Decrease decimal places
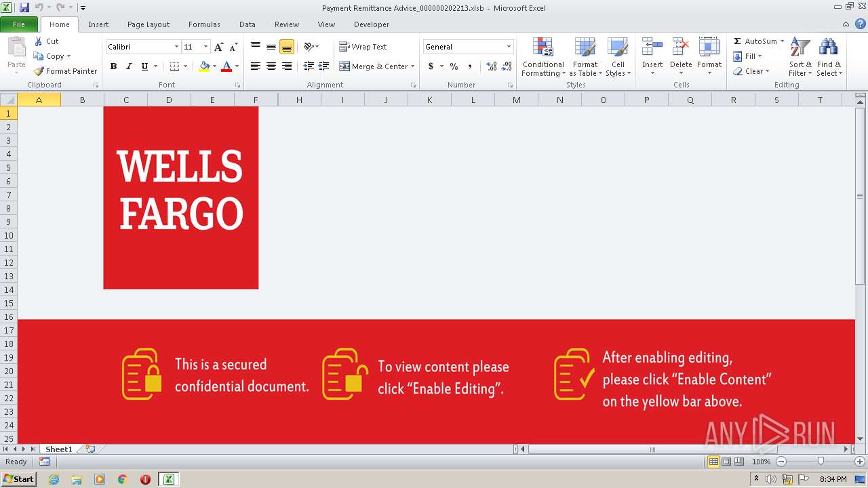Screen dimensions: 868x488 [x=507, y=66]
